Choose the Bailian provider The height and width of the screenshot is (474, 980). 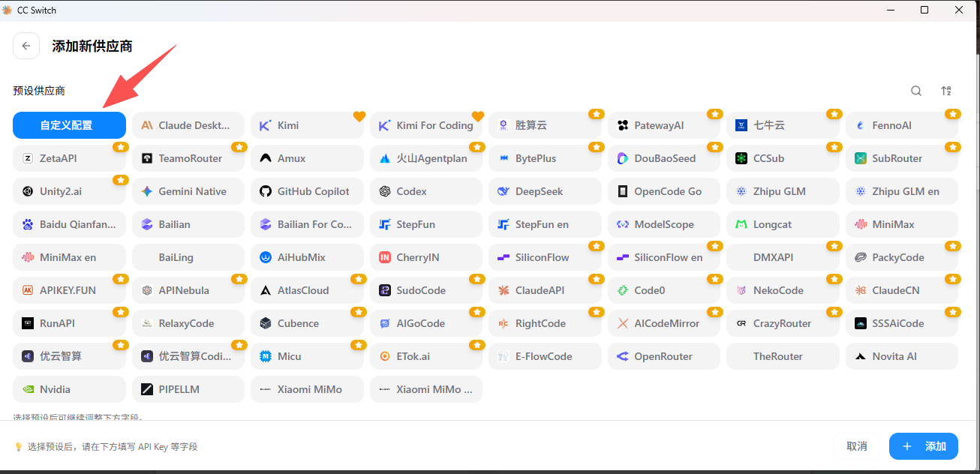click(x=188, y=224)
